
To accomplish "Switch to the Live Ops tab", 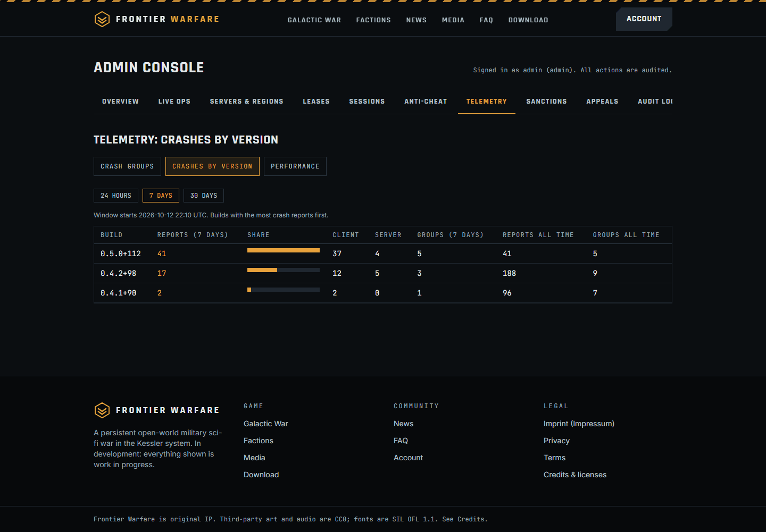I will click(174, 102).
